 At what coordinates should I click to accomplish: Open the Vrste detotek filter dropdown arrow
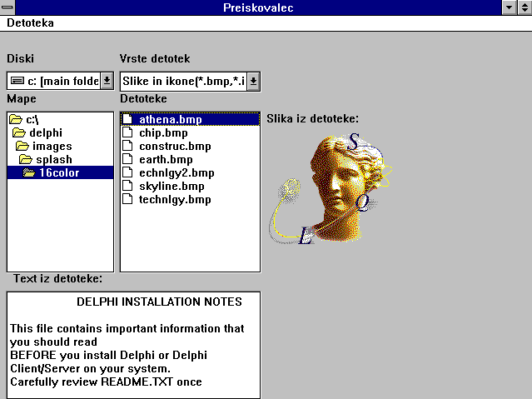point(253,81)
